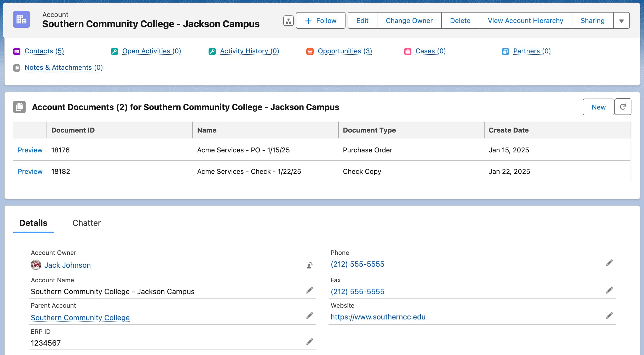Click the Account Name field value
This screenshot has height=355, width=644.
tap(113, 291)
